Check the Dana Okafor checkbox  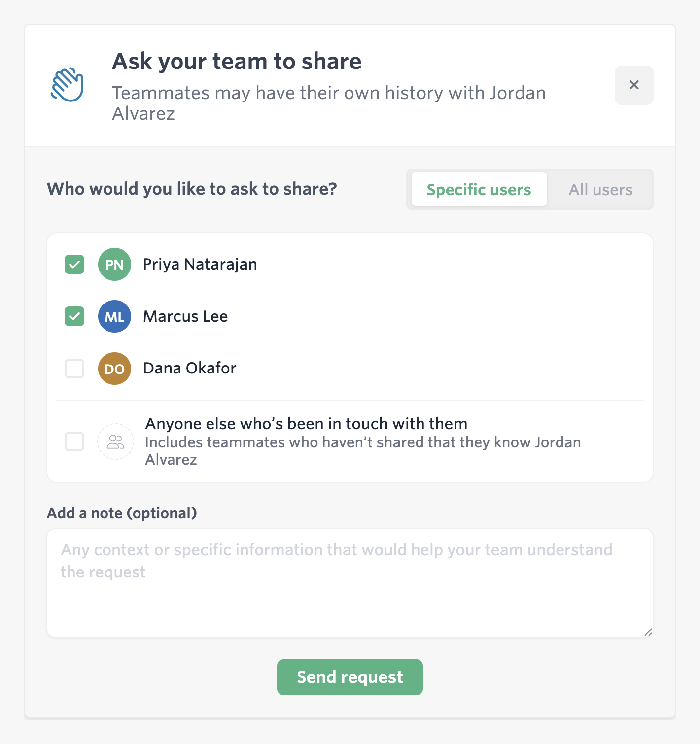coord(74,369)
